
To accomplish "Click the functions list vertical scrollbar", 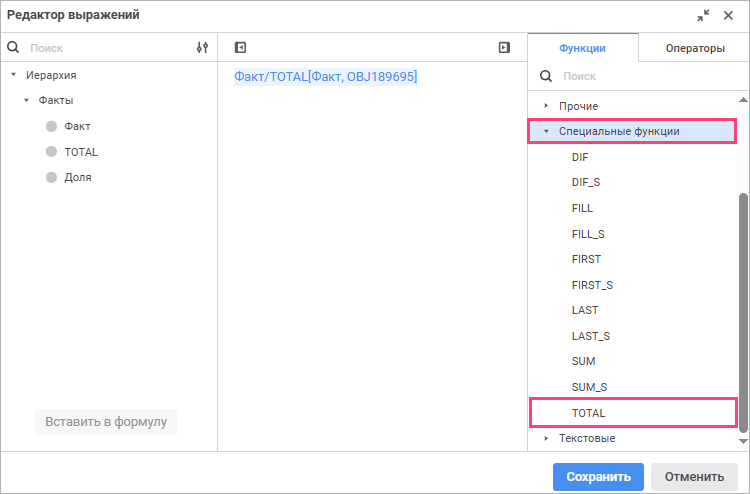I will [743, 312].
